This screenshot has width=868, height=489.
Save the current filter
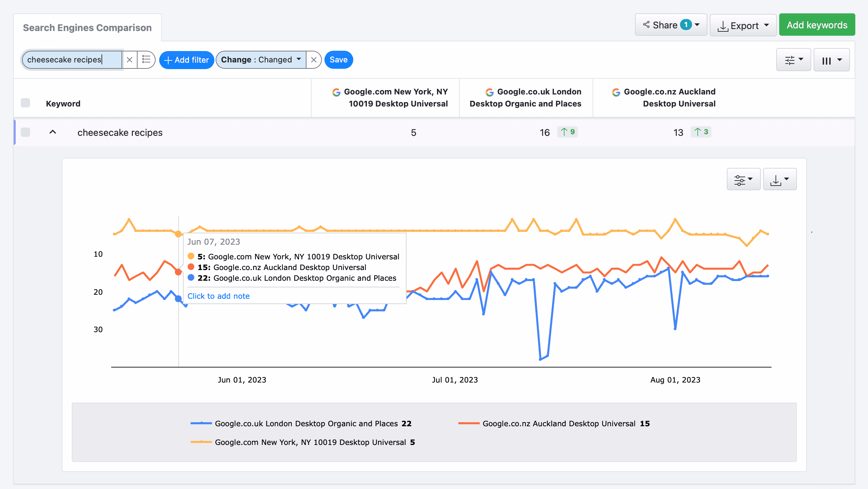[x=338, y=60]
